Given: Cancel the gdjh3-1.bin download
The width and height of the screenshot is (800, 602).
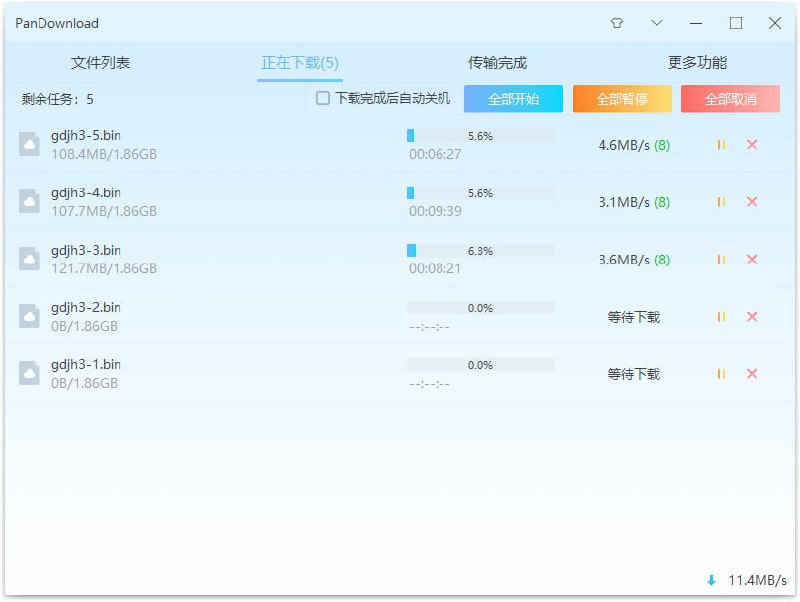Looking at the screenshot, I should coord(752,373).
